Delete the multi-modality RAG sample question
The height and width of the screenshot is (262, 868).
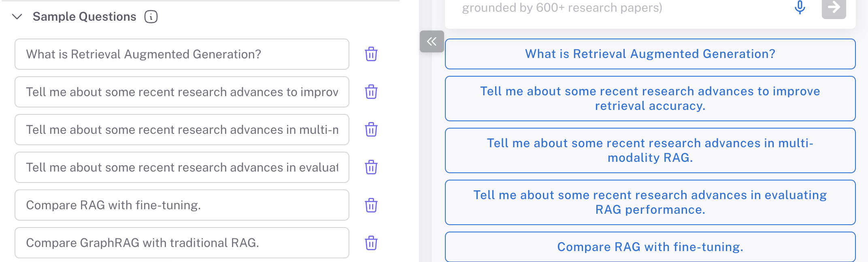coord(371,129)
